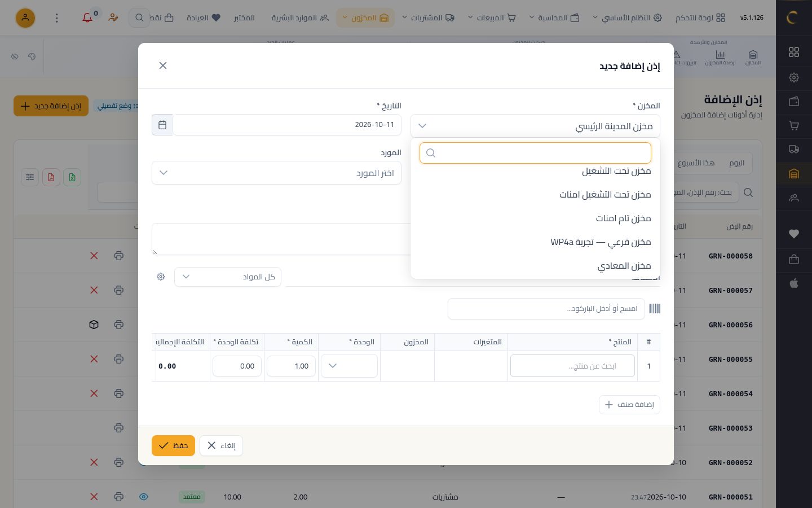This screenshot has width=812, height=508.
Task: Select مخزن فرعي — تجربة WP4a option
Action: [535, 242]
